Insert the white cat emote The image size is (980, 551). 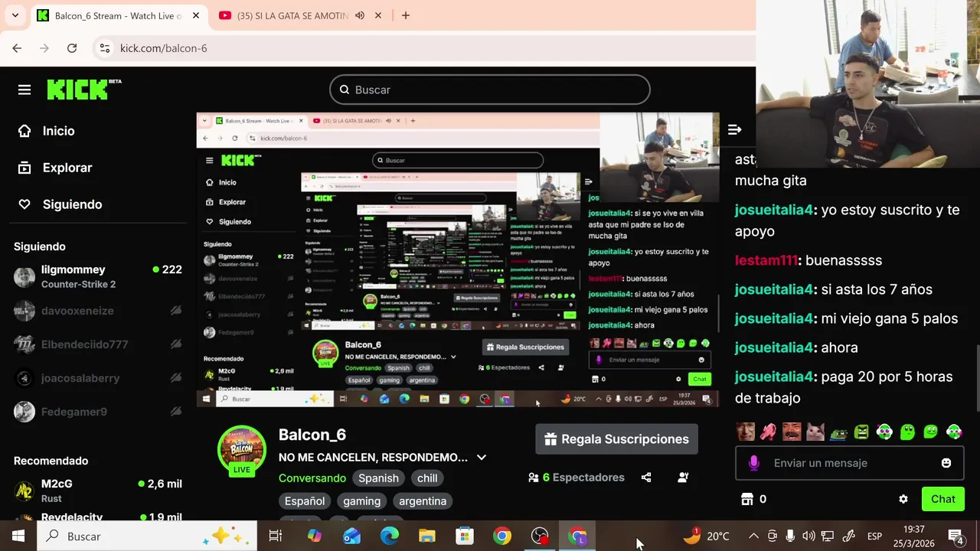[x=815, y=432]
